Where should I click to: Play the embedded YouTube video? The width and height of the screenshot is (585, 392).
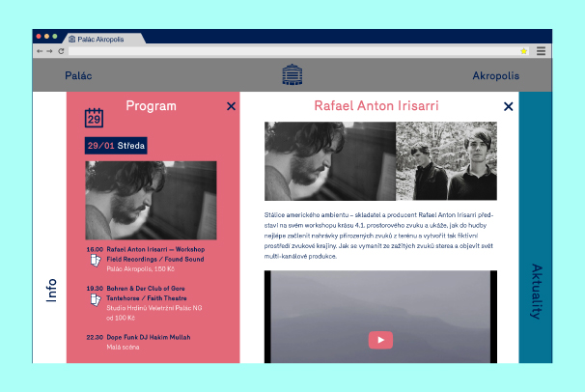click(x=380, y=339)
